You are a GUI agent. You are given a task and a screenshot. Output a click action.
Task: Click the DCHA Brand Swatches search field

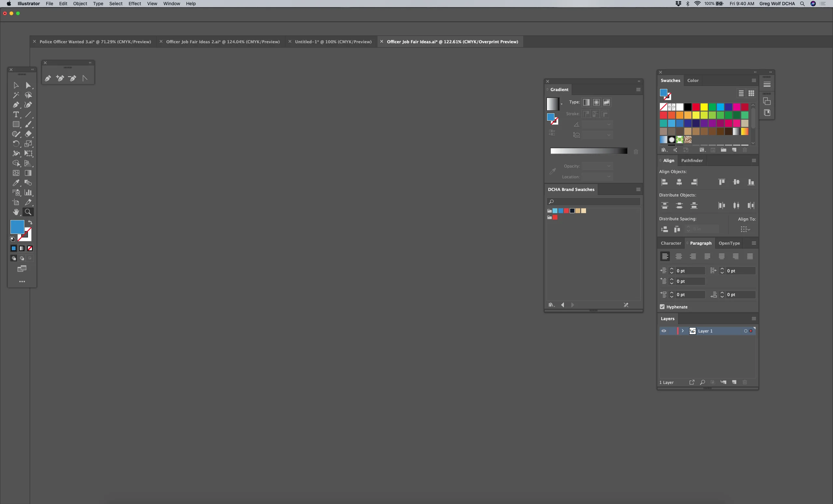pyautogui.click(x=593, y=202)
